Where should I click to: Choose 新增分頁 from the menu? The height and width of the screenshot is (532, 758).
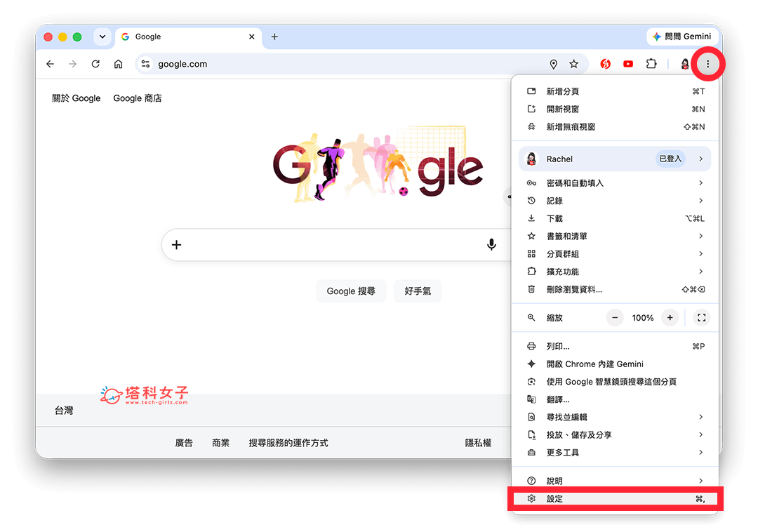[x=615, y=91]
